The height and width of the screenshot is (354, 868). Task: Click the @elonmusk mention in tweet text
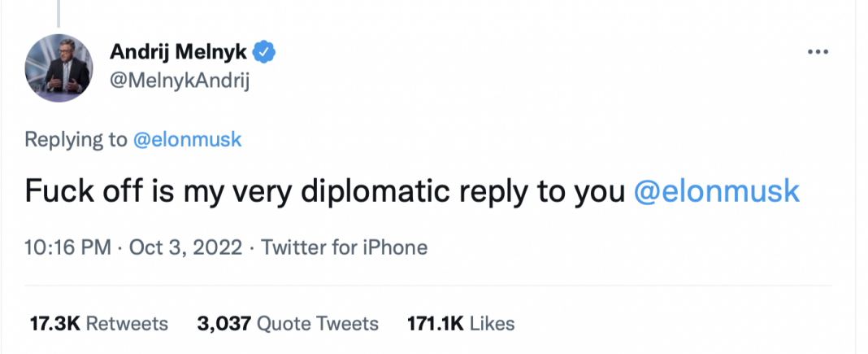715,190
